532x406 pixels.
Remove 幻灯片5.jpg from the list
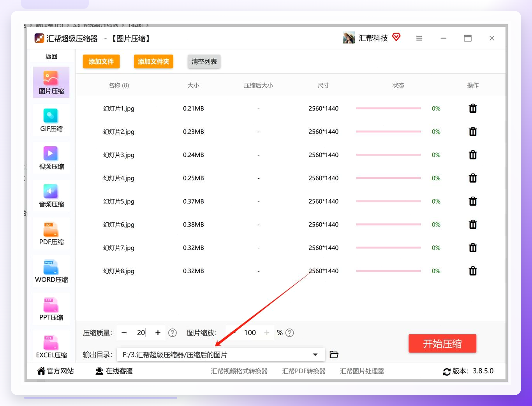[x=473, y=201]
